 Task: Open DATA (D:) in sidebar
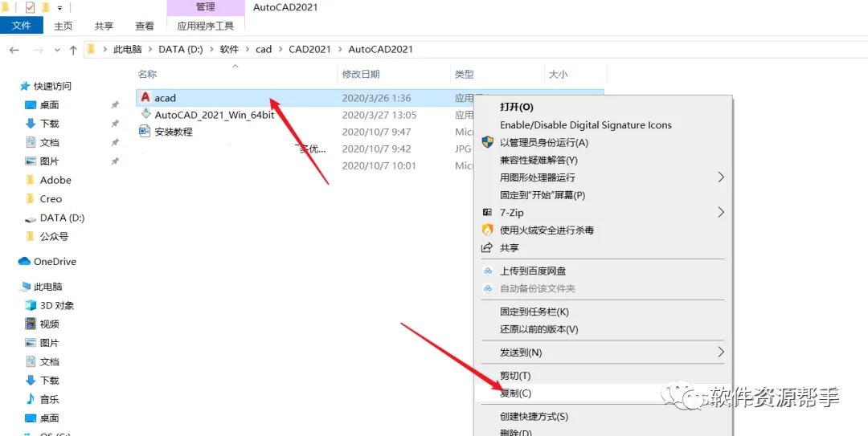[x=62, y=218]
